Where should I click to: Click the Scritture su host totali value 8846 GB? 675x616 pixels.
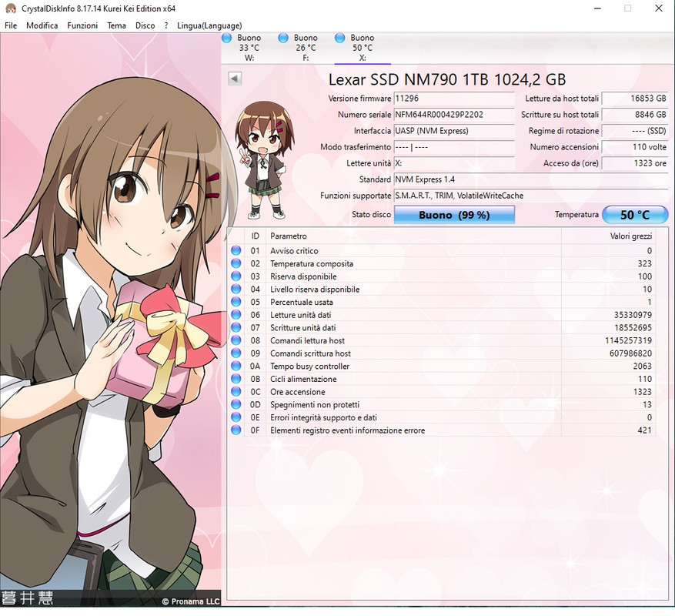pyautogui.click(x=634, y=115)
